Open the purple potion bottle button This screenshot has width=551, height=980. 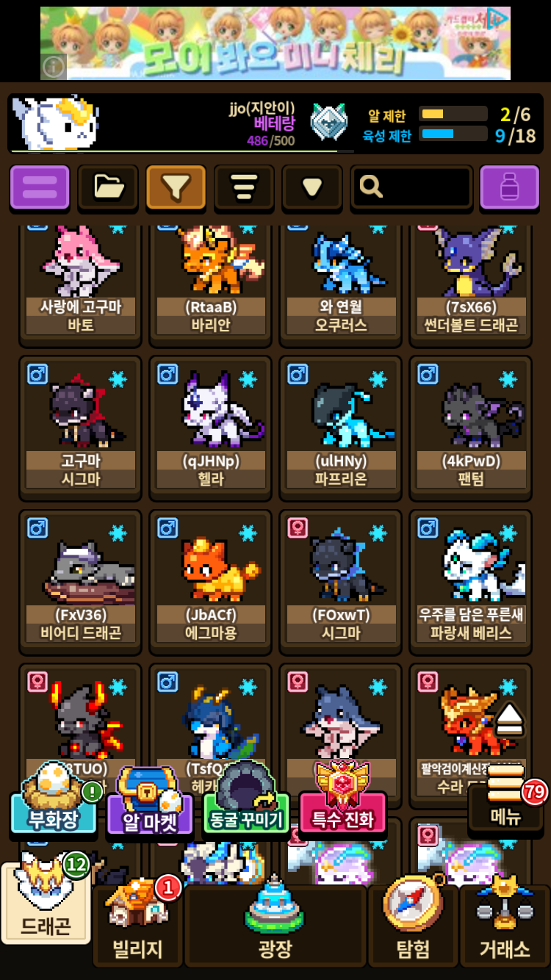click(510, 187)
